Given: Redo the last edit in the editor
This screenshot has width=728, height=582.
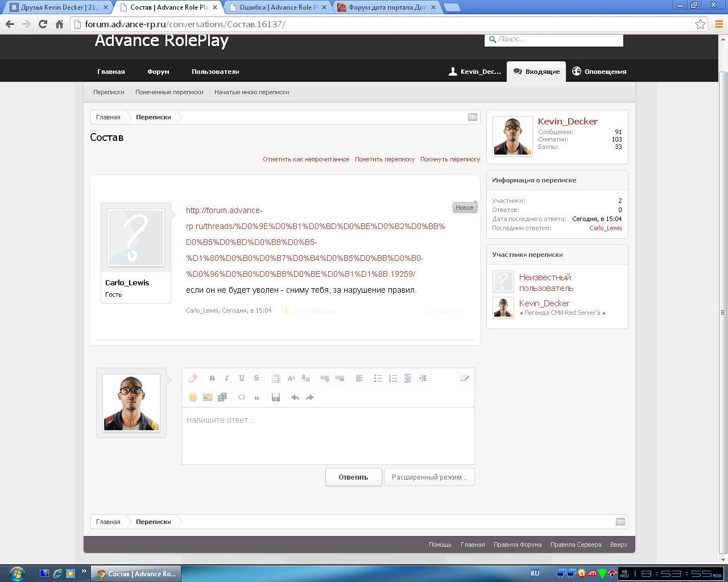Looking at the screenshot, I should point(310,397).
